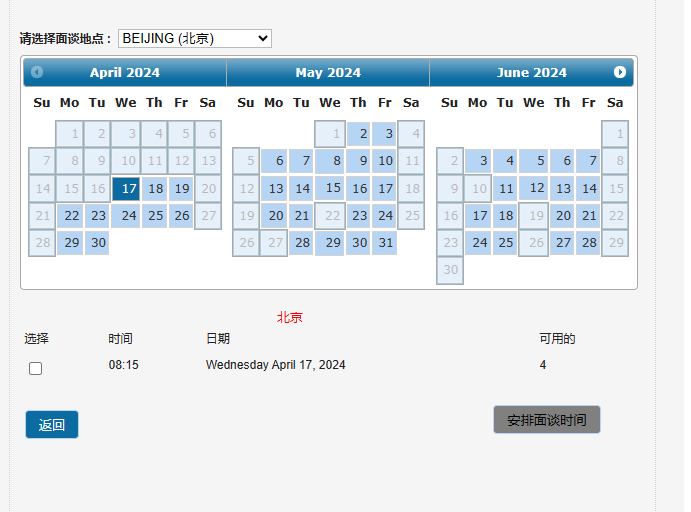The image size is (691, 512).
Task: Click the previous month arrow icon
Action: coord(37,72)
